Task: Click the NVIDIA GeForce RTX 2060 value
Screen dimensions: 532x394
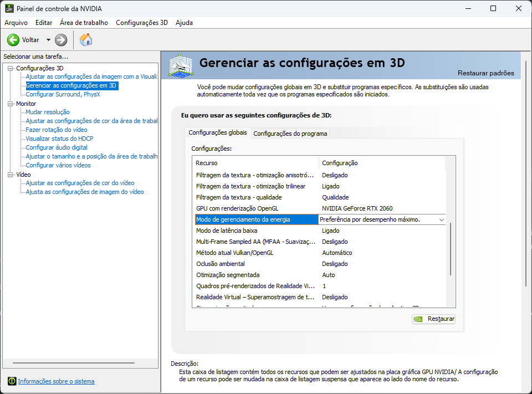Action: [x=357, y=208]
